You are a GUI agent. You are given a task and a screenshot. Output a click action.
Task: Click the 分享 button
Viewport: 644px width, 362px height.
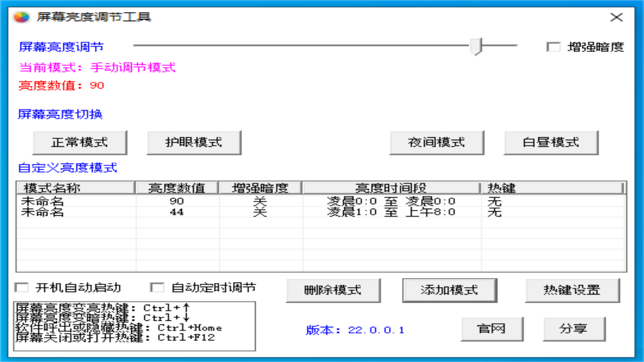pyautogui.click(x=574, y=329)
